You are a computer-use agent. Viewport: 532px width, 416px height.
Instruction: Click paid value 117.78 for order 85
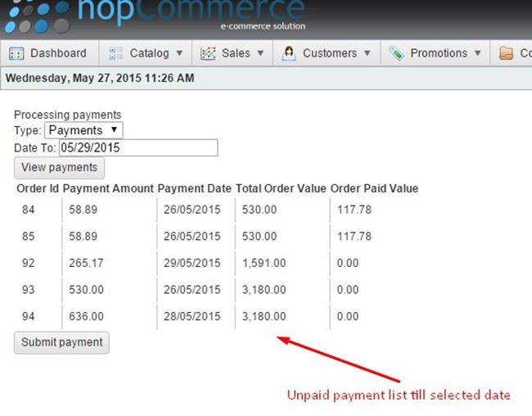click(x=354, y=237)
